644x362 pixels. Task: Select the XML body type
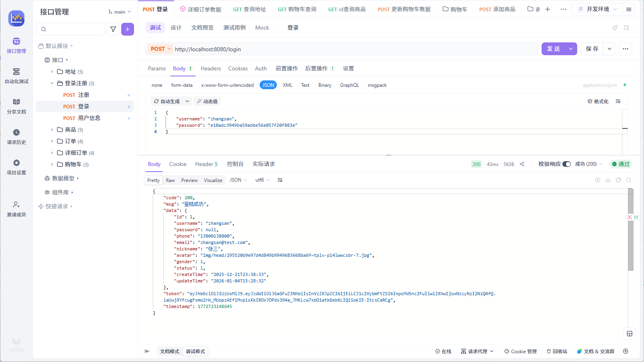click(x=288, y=85)
